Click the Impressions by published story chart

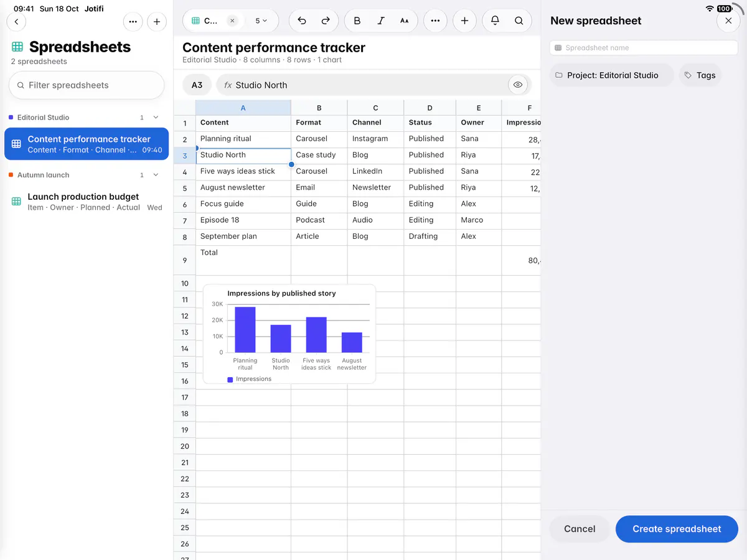point(289,334)
